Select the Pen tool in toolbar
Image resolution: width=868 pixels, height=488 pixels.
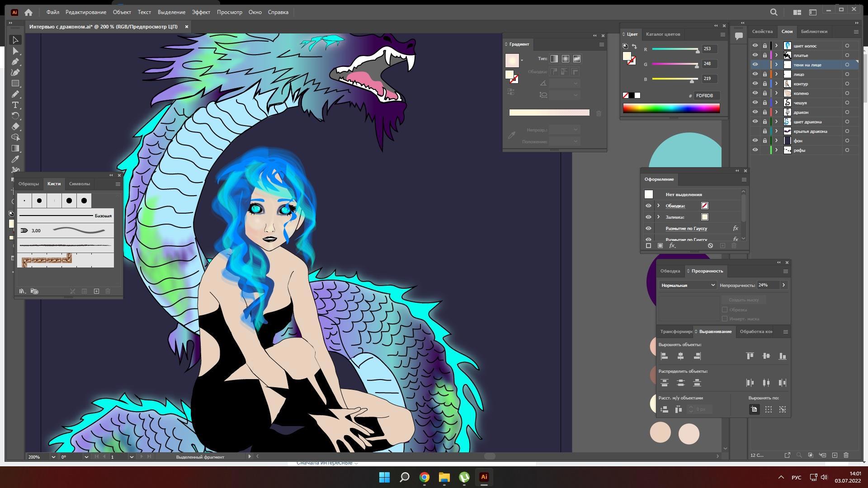click(15, 62)
